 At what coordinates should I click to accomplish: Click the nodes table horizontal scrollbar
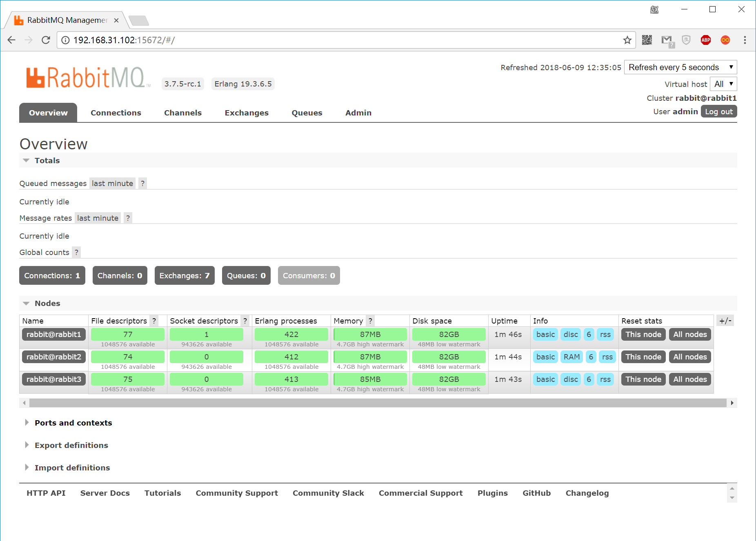[378, 403]
